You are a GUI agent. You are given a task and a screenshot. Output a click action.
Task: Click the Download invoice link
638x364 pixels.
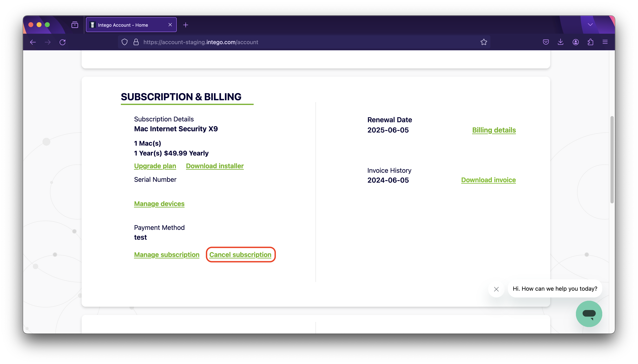488,180
